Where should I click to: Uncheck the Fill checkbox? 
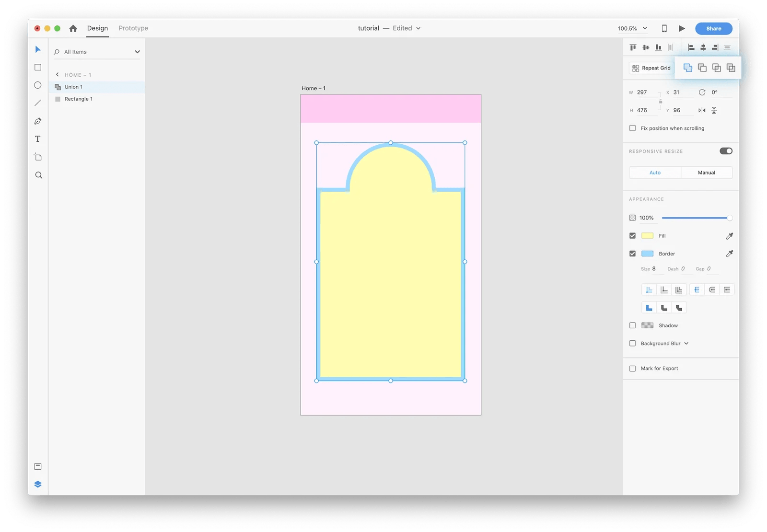click(633, 236)
